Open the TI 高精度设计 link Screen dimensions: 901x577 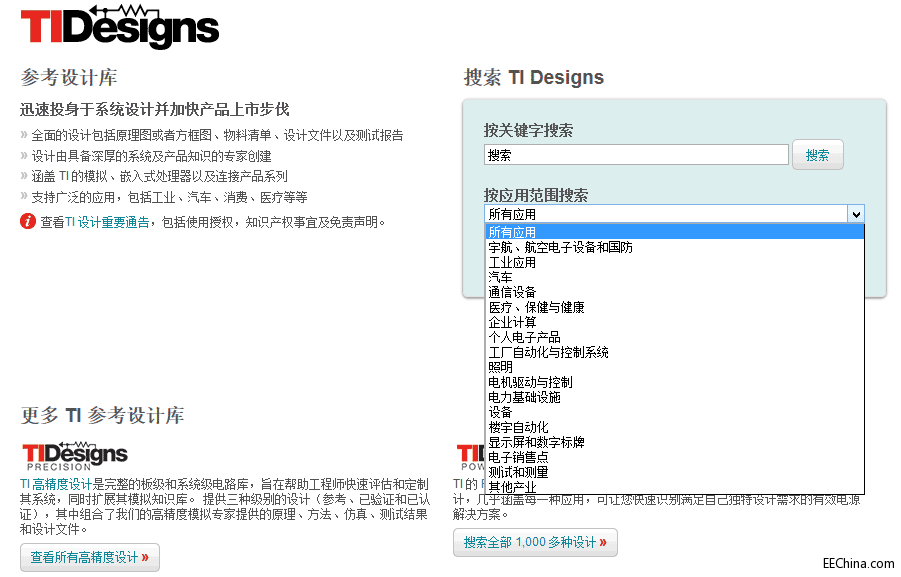coord(56,484)
